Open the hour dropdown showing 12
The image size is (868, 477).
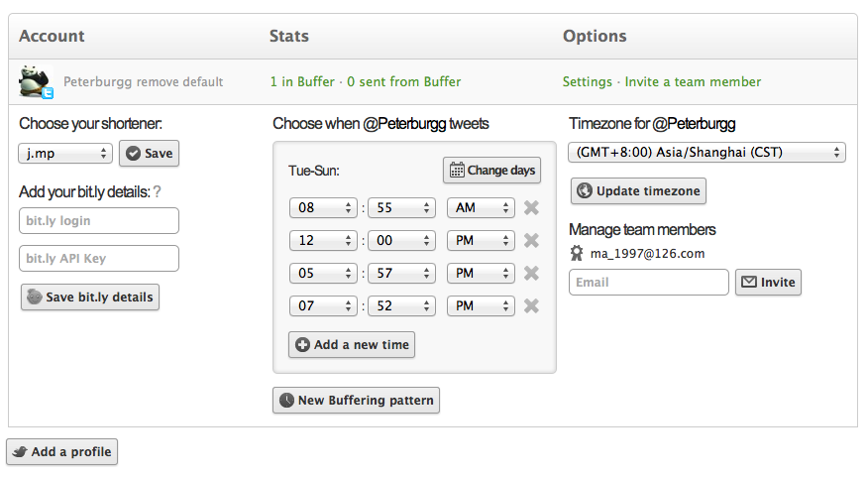[x=323, y=240]
